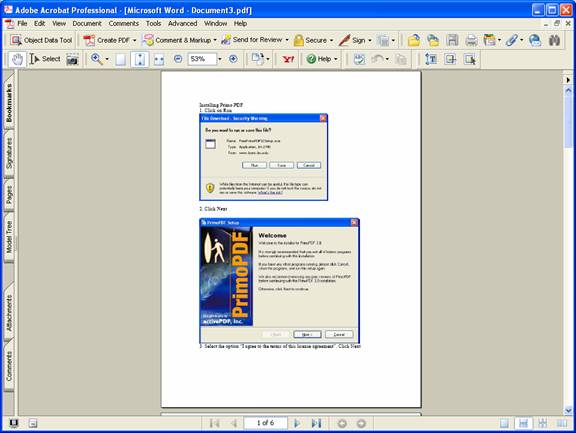Open the Tools menu

(x=154, y=24)
